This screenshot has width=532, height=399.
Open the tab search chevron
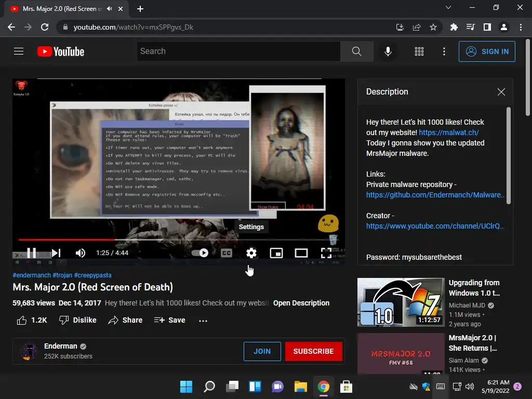coord(448,7)
